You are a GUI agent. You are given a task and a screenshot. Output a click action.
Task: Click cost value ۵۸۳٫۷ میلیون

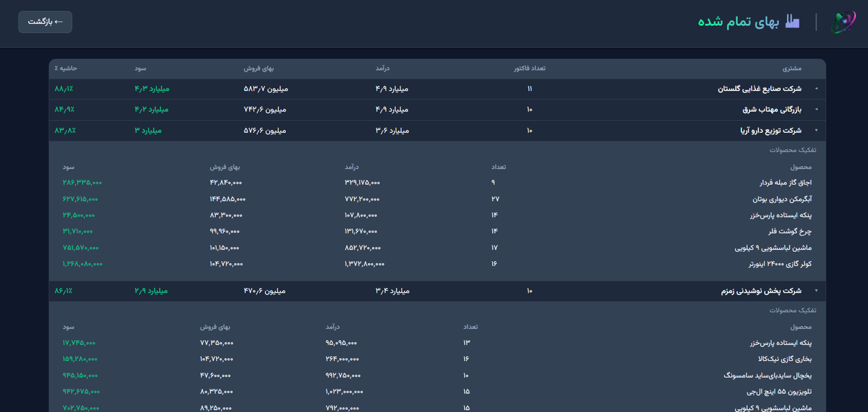pos(266,88)
